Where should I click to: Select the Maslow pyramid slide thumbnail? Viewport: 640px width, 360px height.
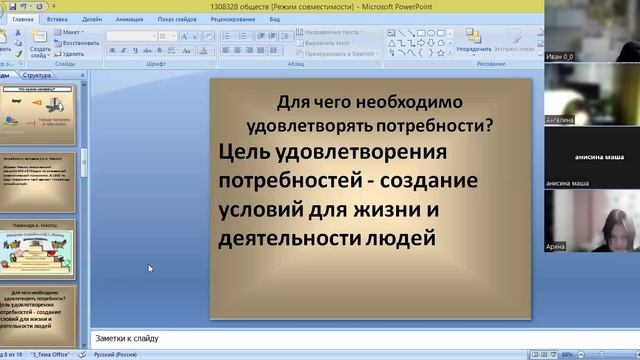coord(38,250)
